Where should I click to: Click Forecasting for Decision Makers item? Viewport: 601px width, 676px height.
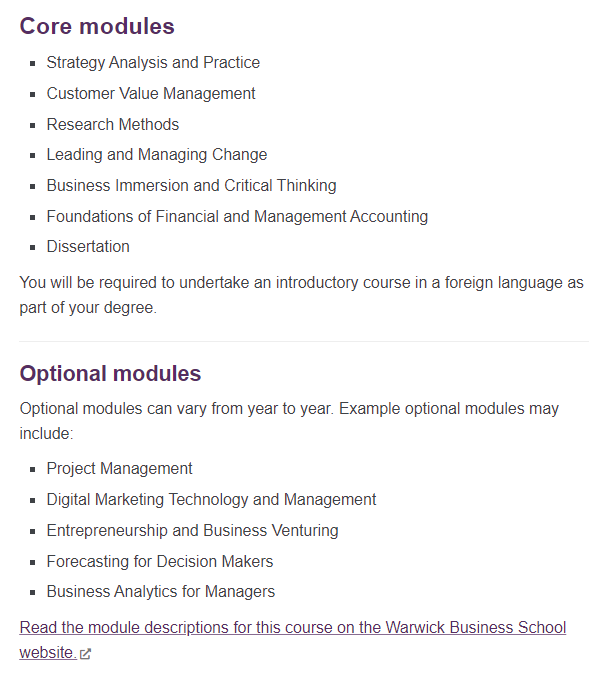tap(160, 562)
